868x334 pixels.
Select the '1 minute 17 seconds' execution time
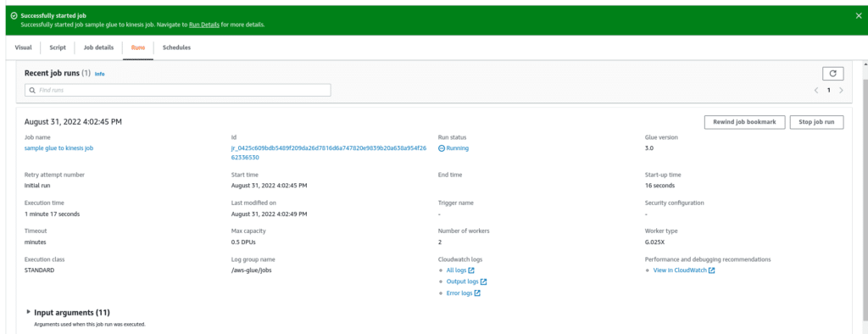[x=52, y=214]
